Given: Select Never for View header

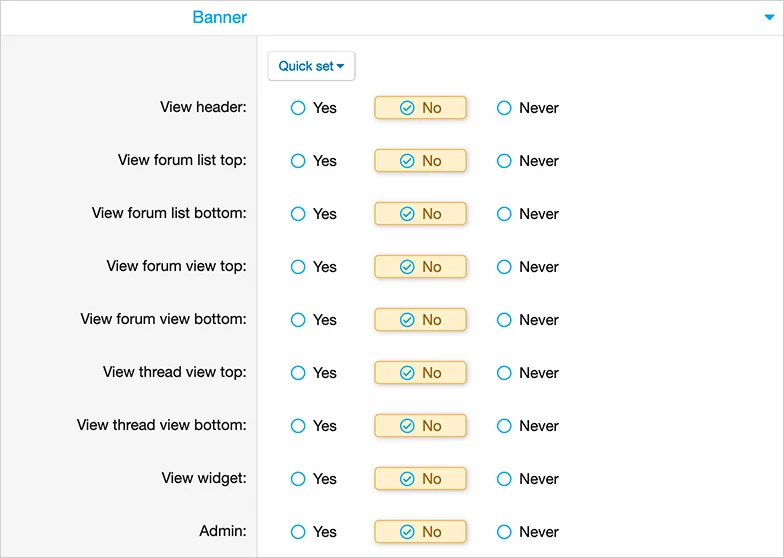Looking at the screenshot, I should point(504,108).
